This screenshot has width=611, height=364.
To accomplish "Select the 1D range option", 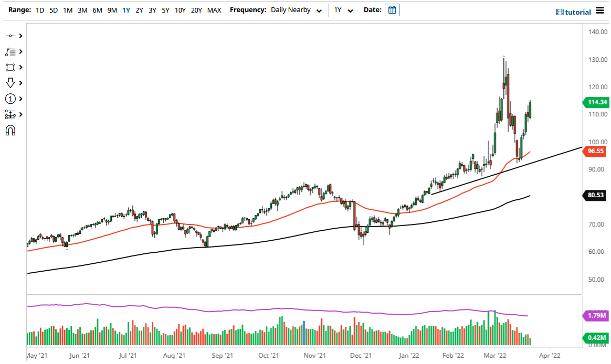I will point(39,9).
